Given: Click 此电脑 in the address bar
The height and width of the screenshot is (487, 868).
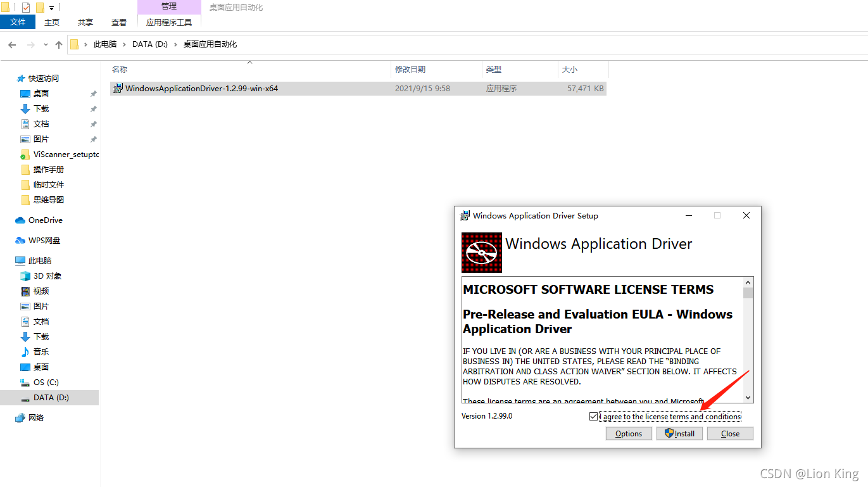Looking at the screenshot, I should 105,44.
